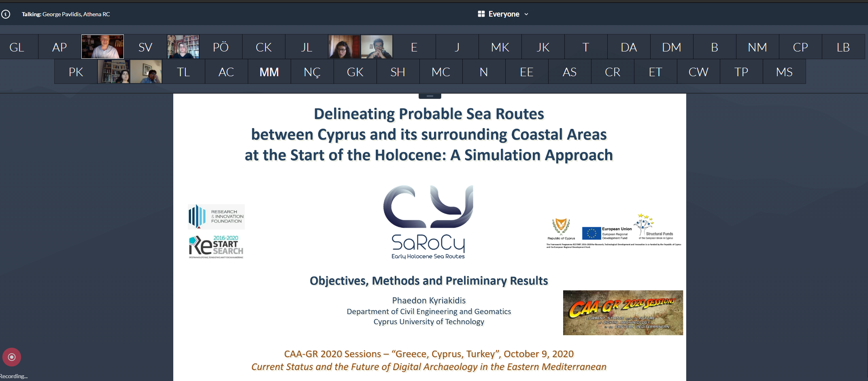The width and height of the screenshot is (868, 381).
Task: Click the meeting info icon
Action: 6,14
